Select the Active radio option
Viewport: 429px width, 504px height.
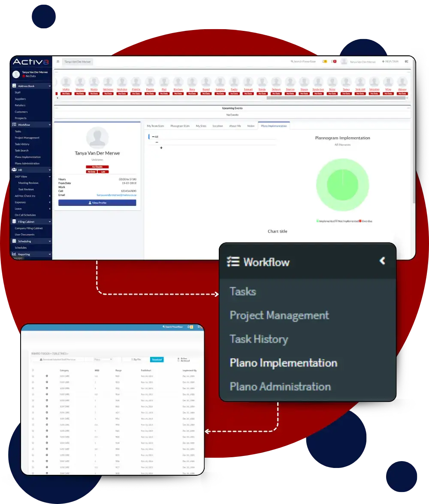click(178, 358)
